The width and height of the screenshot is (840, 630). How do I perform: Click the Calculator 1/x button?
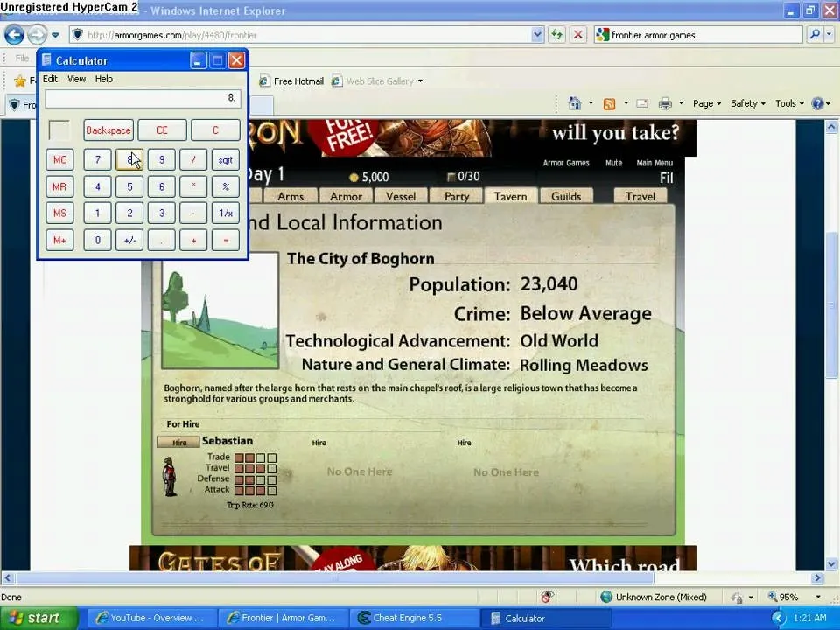click(226, 213)
